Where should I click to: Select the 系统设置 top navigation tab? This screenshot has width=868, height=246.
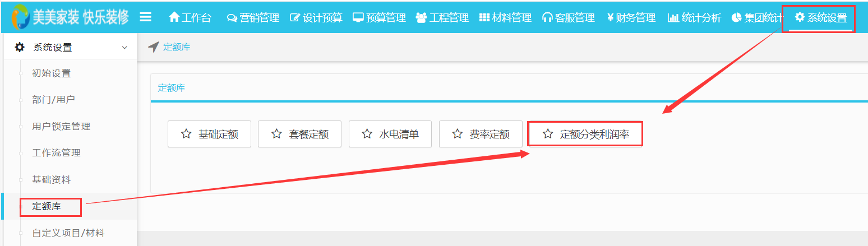click(x=820, y=18)
